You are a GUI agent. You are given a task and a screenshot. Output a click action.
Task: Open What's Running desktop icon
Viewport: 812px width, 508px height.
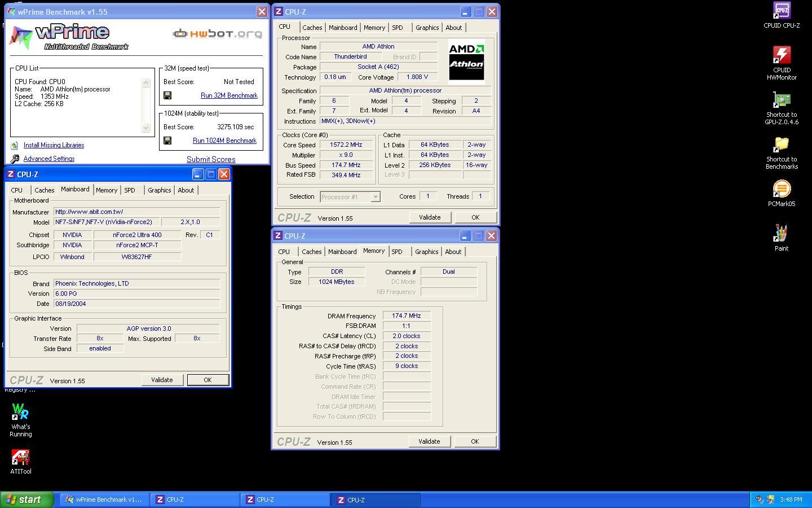tap(20, 420)
